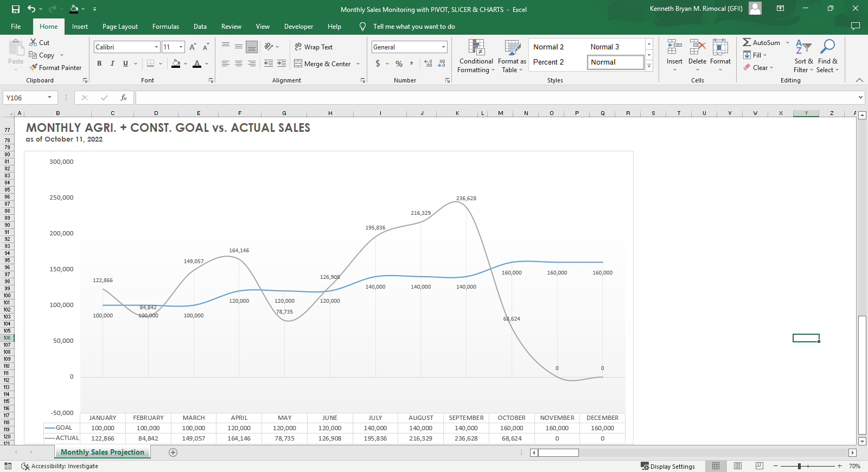Image resolution: width=868 pixels, height=472 pixels.
Task: Click the Merge & Center icon
Action: 298,63
